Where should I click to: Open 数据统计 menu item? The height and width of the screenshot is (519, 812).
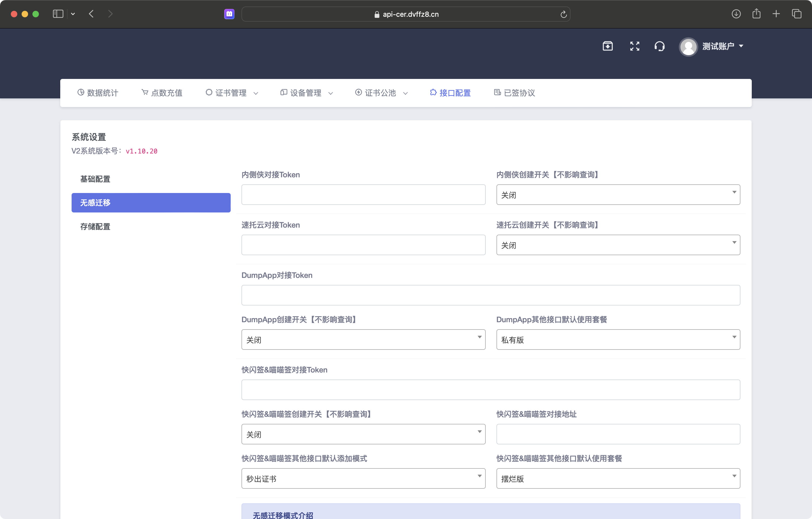98,93
